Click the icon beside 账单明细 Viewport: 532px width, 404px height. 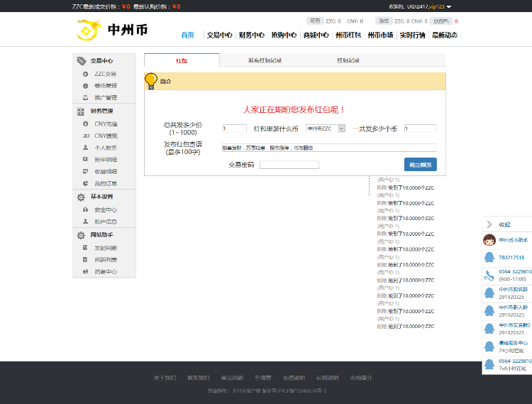pyautogui.click(x=86, y=159)
